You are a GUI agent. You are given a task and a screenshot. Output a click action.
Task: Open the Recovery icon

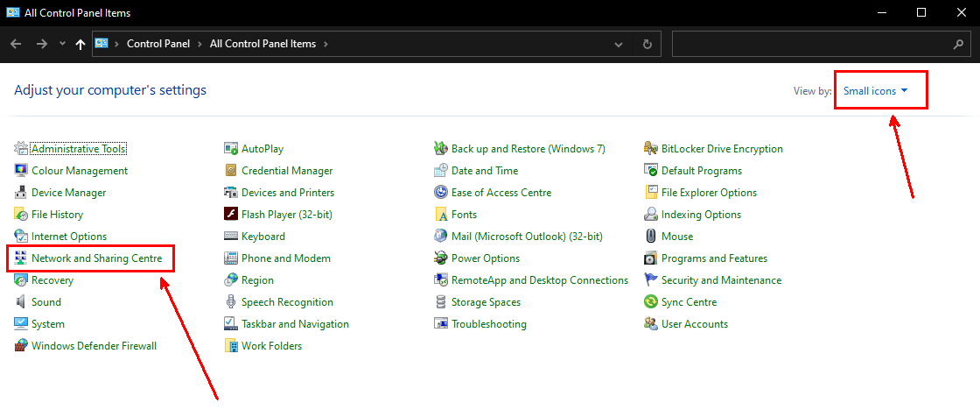point(21,280)
